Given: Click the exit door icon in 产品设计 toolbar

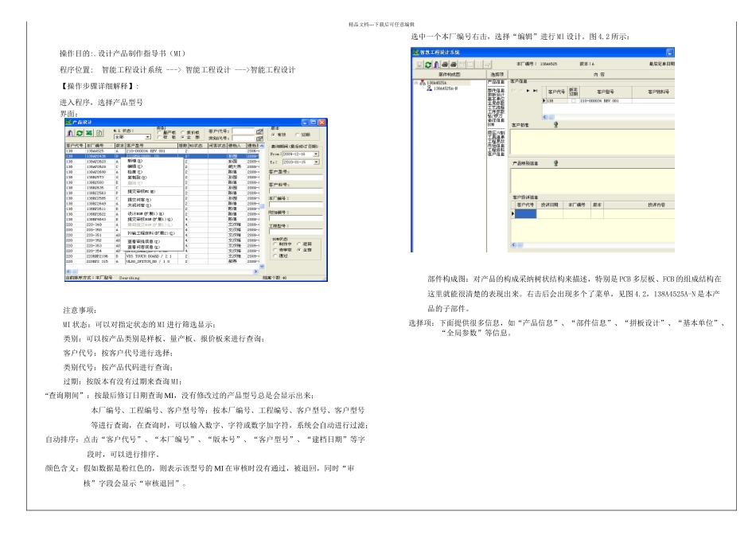Looking at the screenshot, I should click(70, 133).
